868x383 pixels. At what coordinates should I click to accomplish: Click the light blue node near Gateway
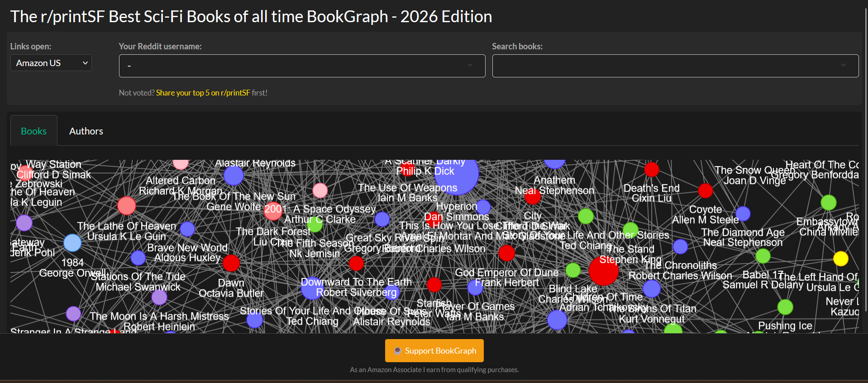(x=72, y=243)
